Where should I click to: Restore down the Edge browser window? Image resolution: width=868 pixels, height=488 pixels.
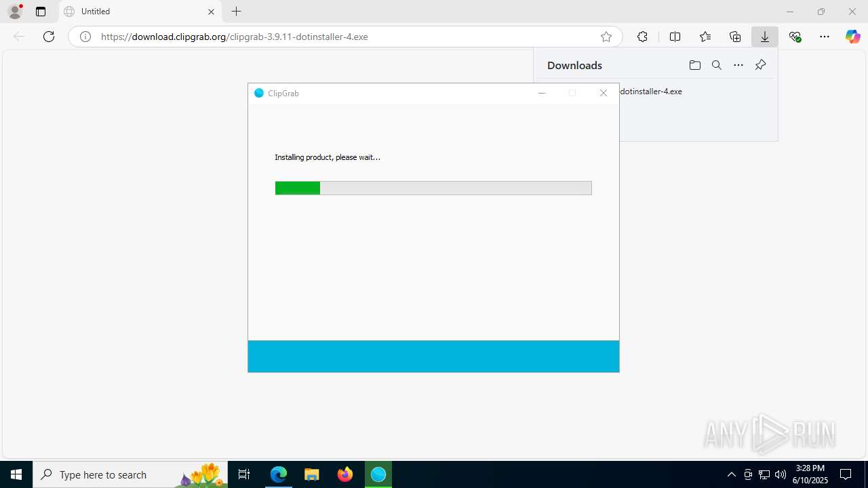(x=821, y=12)
